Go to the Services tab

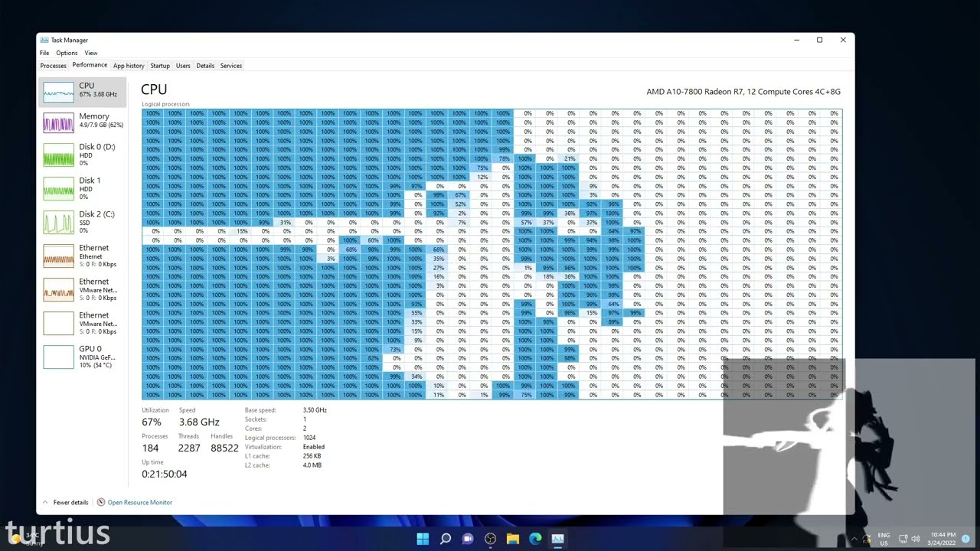tap(231, 66)
